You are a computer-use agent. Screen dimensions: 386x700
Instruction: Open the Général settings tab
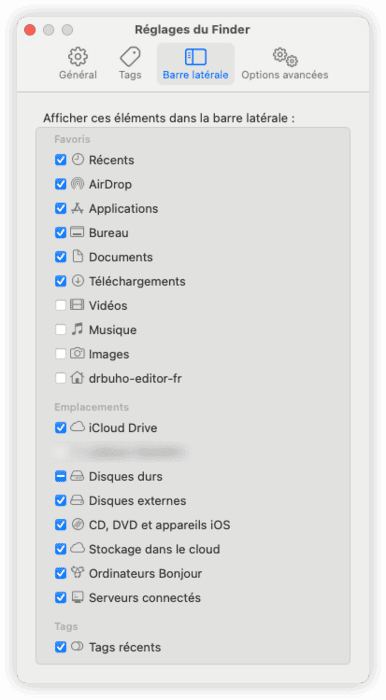tap(78, 63)
